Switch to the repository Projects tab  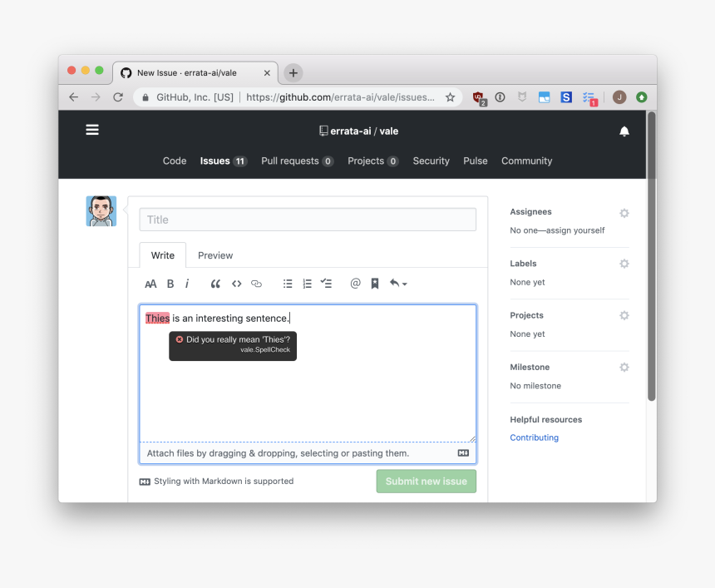pos(373,161)
